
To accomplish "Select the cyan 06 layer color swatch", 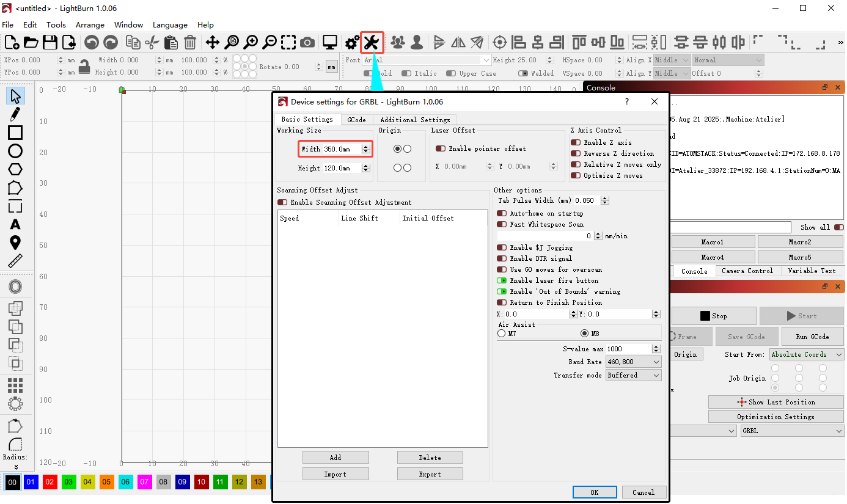I will pos(126,482).
